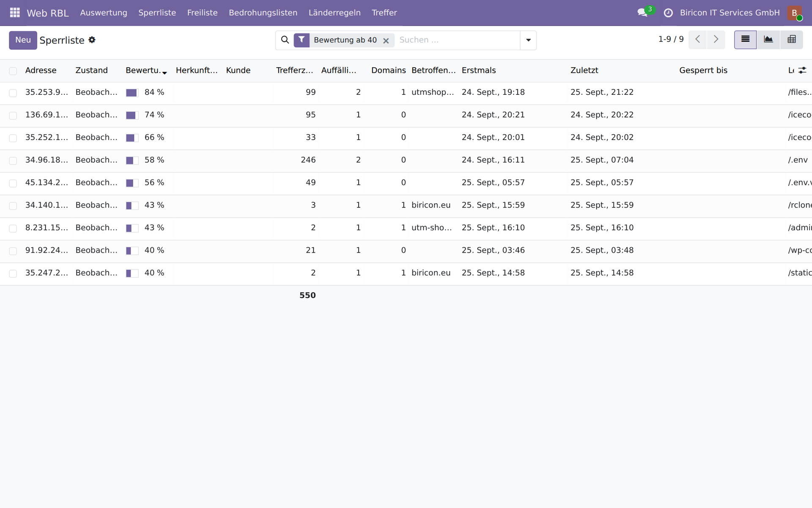Open the Bedrohungslisten menu
The image size is (812, 508).
tap(263, 13)
